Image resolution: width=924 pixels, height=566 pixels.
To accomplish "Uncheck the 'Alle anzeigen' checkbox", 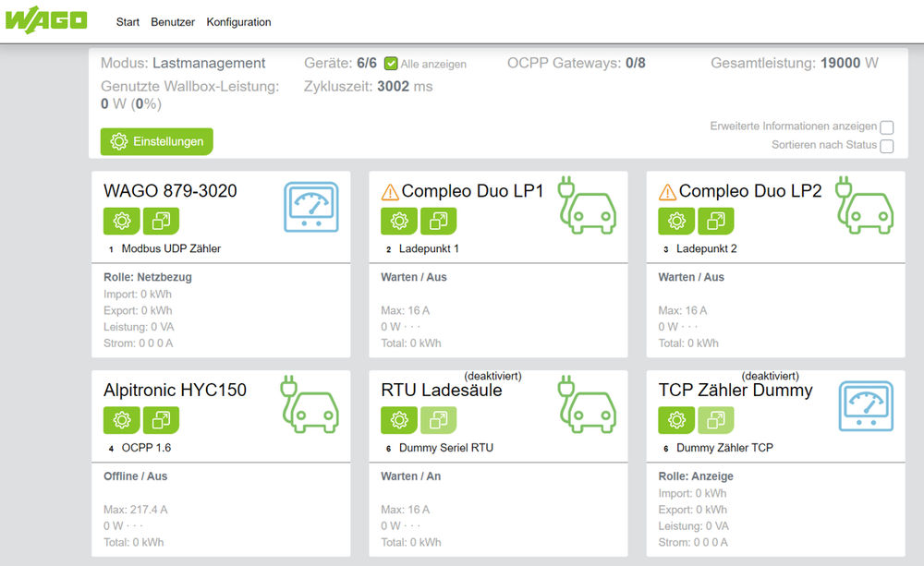I will [x=391, y=64].
